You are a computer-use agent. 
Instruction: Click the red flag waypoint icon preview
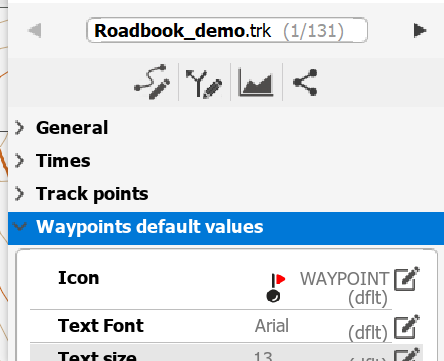click(x=276, y=288)
